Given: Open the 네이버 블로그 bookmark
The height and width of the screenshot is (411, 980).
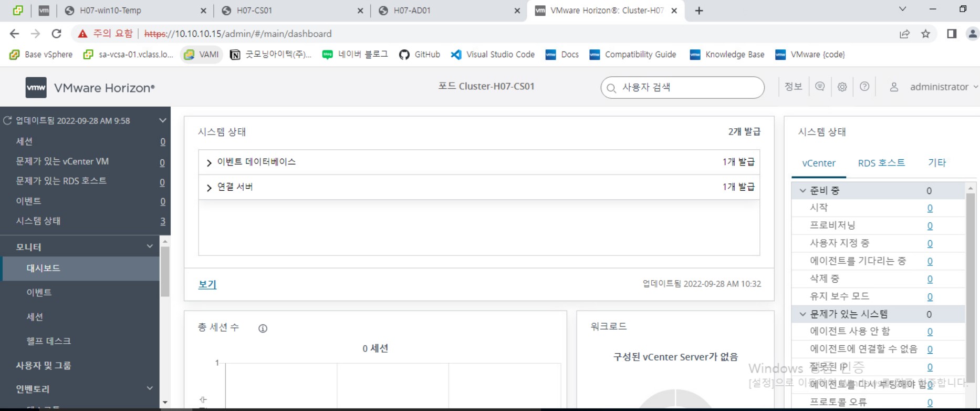Looking at the screenshot, I should click(355, 54).
